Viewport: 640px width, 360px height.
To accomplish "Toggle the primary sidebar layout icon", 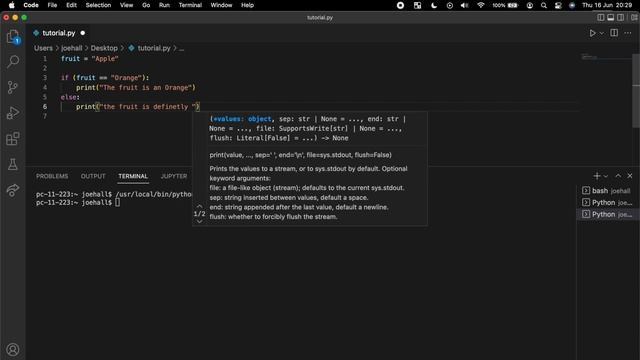I will tap(600, 17).
